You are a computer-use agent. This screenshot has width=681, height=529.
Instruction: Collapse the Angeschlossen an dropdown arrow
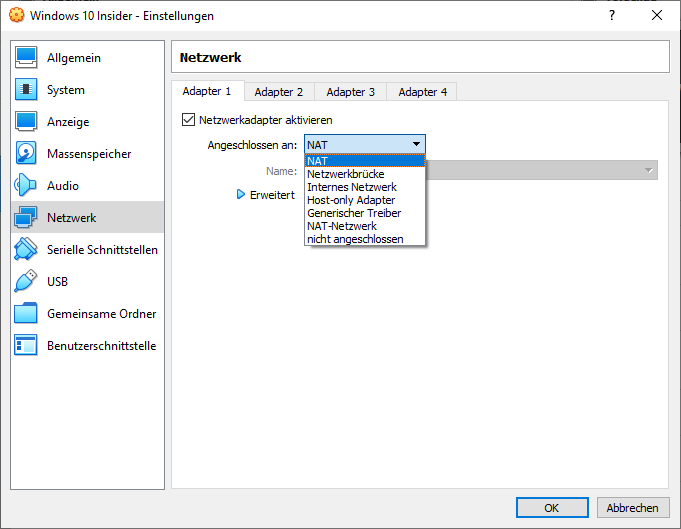pos(416,144)
